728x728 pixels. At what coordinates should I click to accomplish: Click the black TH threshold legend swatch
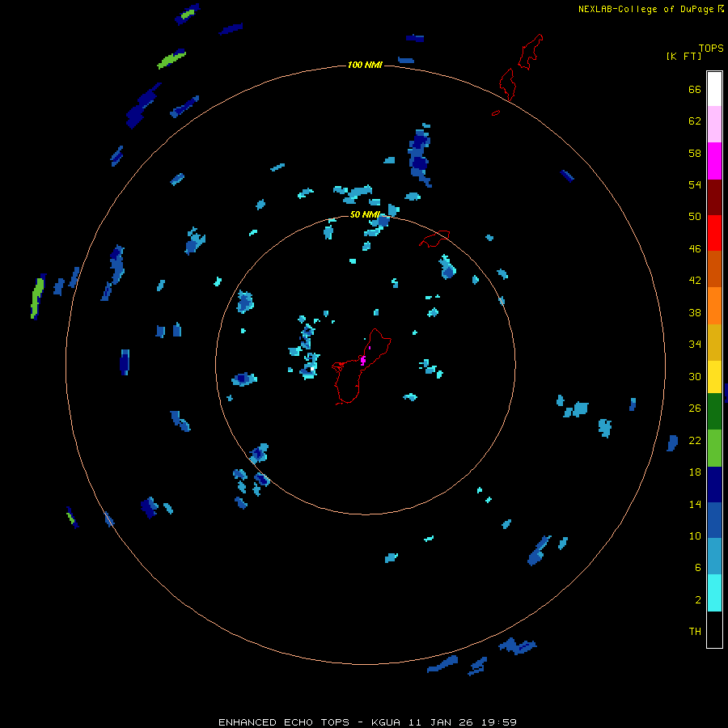click(x=714, y=629)
